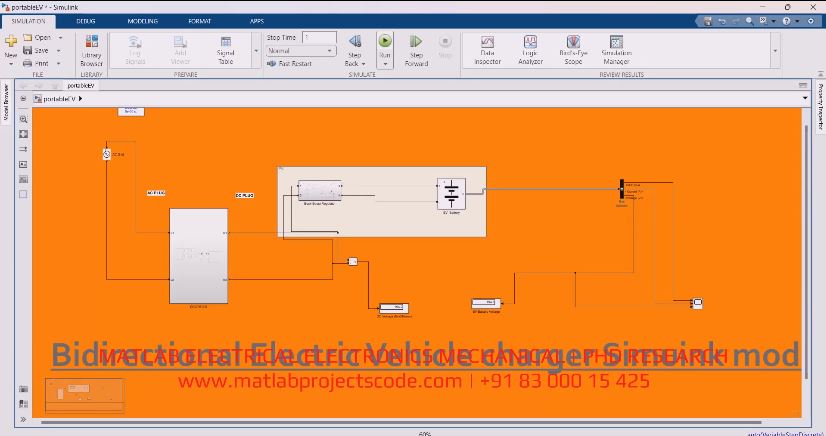Toggle the hide/show explorer bar circle icon
The height and width of the screenshot is (436, 826).
pos(23,99)
